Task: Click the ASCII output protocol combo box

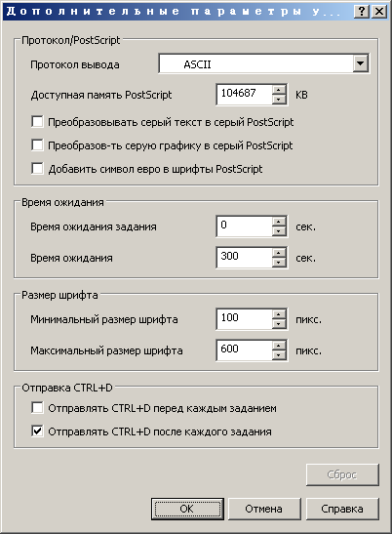Action: point(263,63)
